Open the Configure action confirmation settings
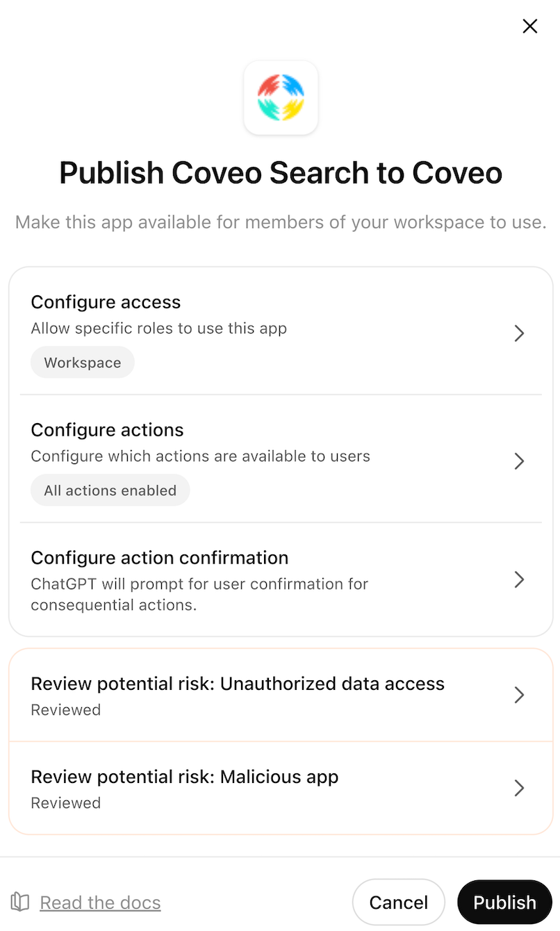The image size is (560, 931). click(x=278, y=579)
